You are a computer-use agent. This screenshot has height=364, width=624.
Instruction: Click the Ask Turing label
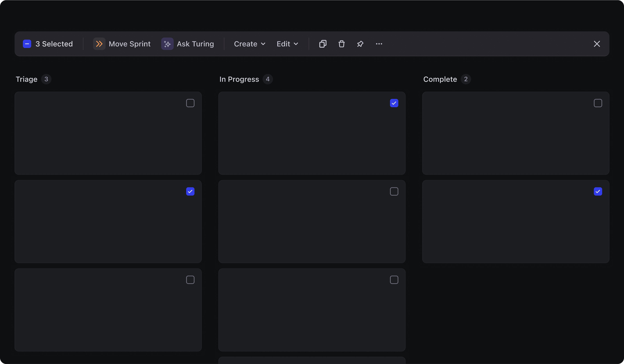pos(195,44)
